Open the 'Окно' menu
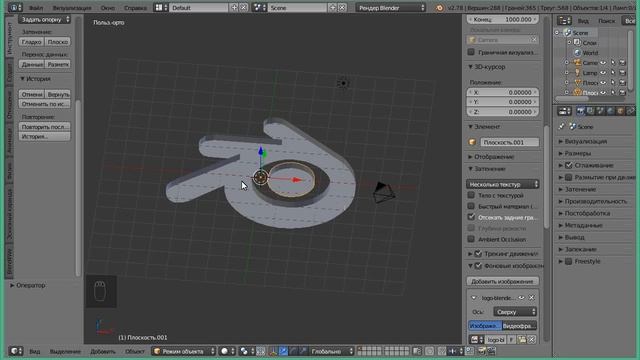The image size is (640, 360). coord(107,8)
